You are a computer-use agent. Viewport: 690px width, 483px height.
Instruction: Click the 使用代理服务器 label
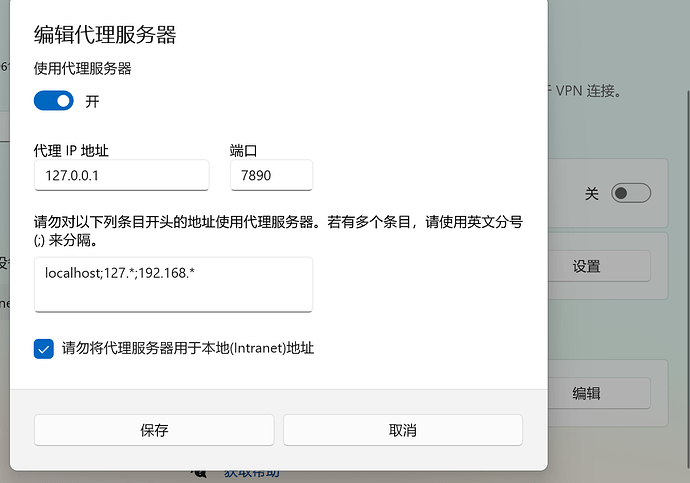click(83, 69)
